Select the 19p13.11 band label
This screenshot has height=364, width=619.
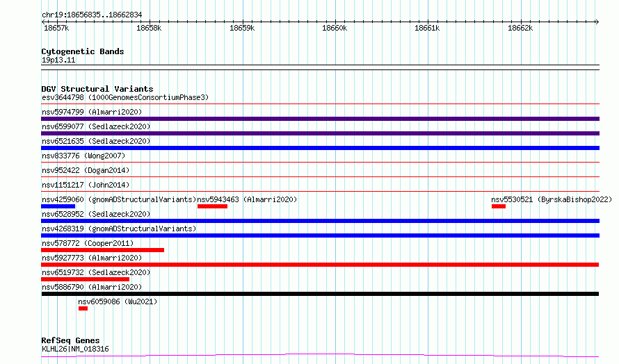coord(58,60)
